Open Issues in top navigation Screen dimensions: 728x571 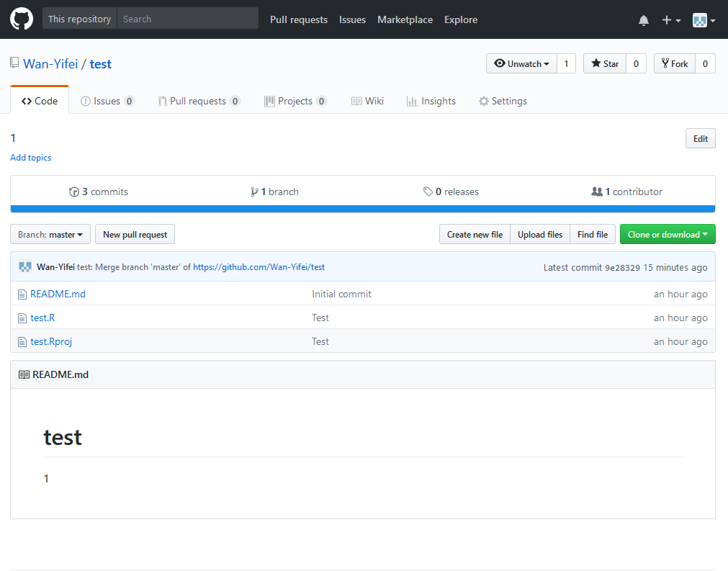coord(352,19)
